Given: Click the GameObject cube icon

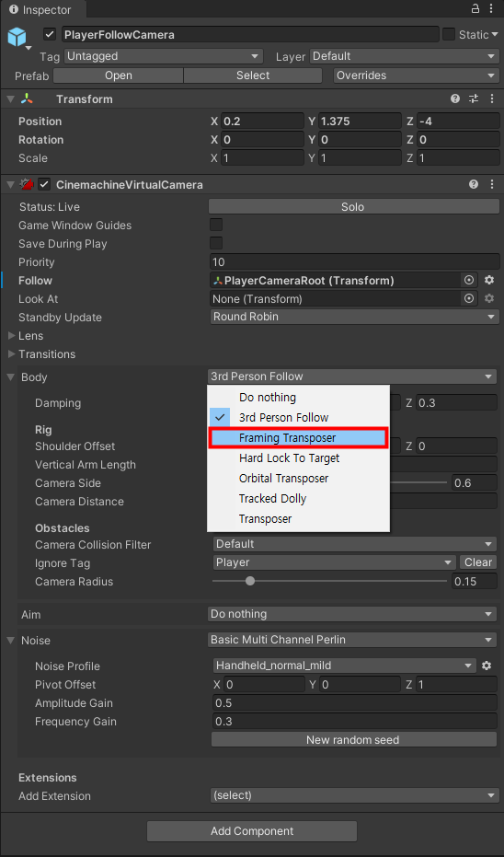Looking at the screenshot, I should [x=17, y=37].
